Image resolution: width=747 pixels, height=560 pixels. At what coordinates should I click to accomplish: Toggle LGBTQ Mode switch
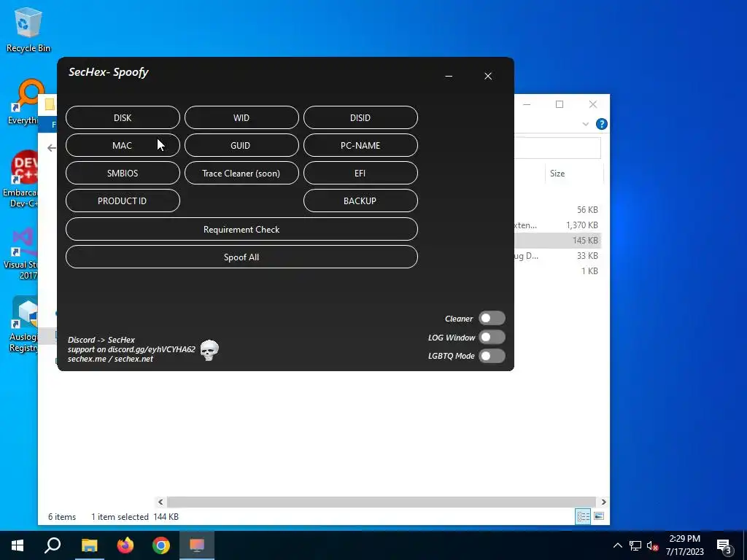[x=492, y=356]
